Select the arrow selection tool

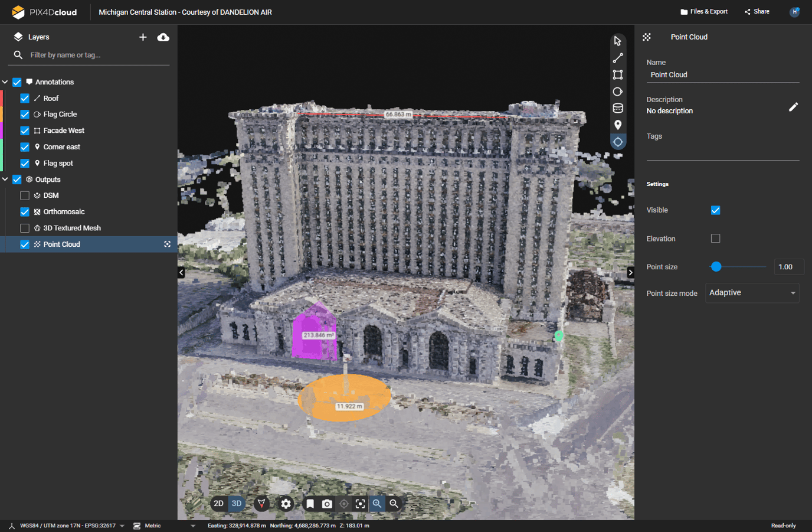(x=617, y=41)
